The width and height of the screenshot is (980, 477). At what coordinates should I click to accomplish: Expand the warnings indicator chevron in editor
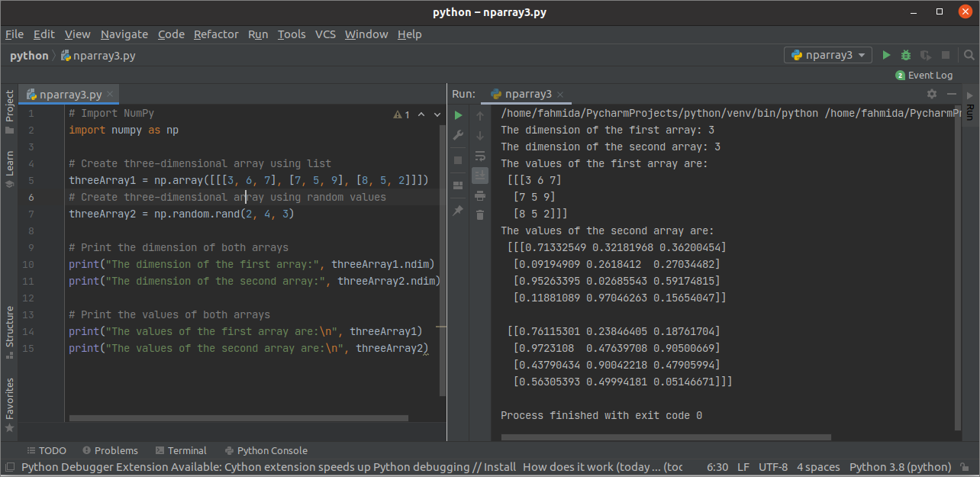[x=437, y=114]
